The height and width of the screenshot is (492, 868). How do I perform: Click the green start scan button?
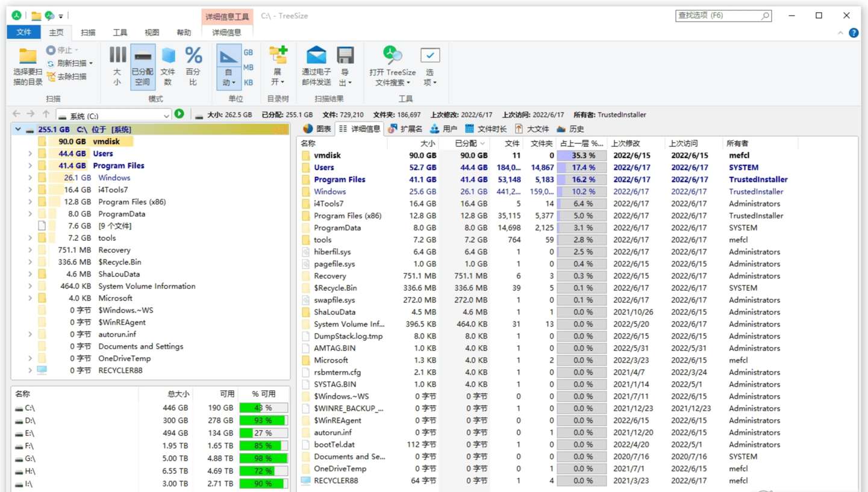(179, 114)
